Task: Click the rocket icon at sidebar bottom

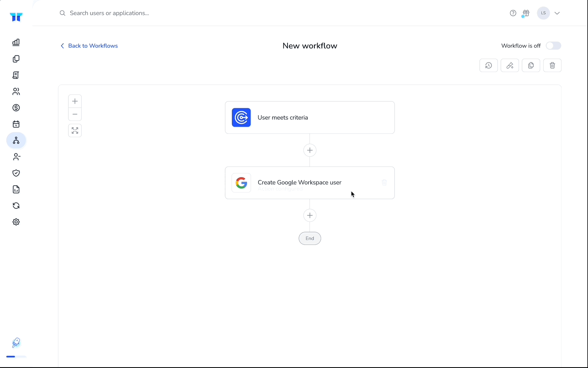Action: point(16,343)
